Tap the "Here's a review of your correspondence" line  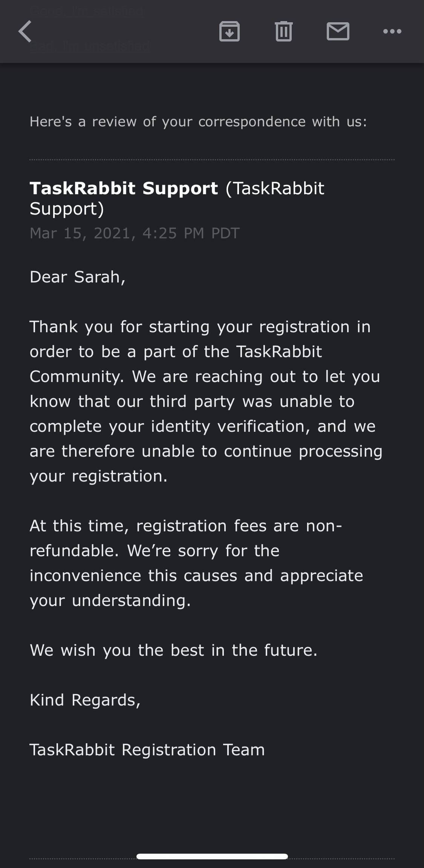click(198, 122)
